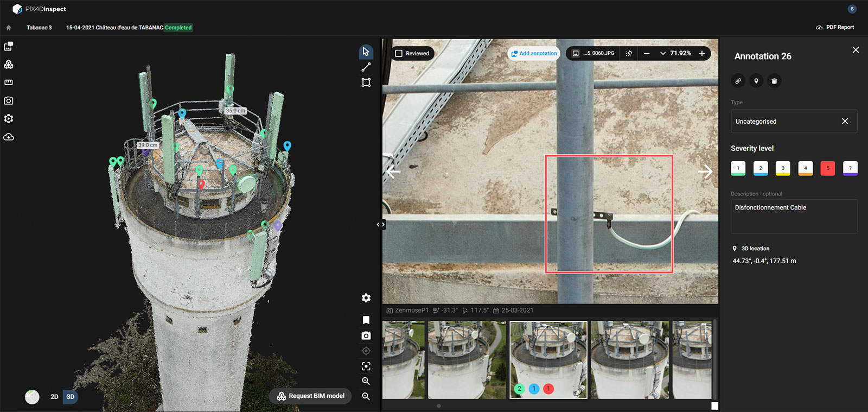Click the description field with Disfonctionnement Cable
Image resolution: width=868 pixels, height=412 pixels.
794,217
